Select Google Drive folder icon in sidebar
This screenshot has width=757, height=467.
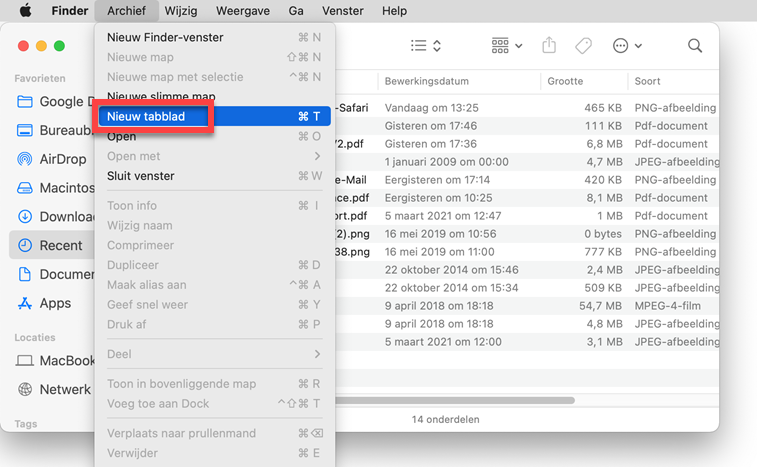click(x=25, y=101)
